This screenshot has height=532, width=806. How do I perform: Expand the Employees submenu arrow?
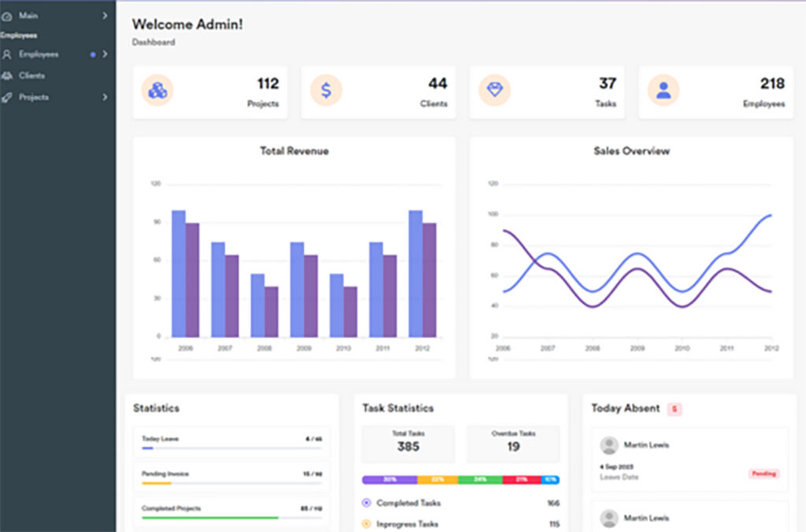[x=105, y=54]
